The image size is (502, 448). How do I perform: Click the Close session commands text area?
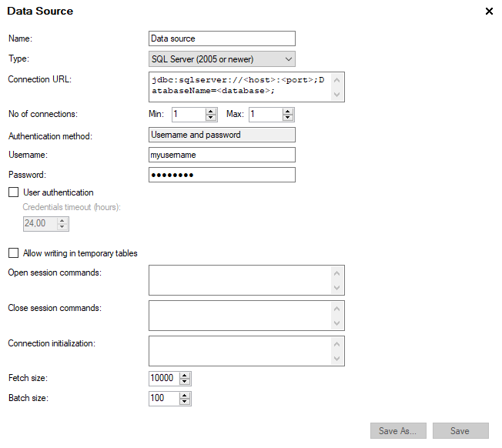tap(240, 315)
